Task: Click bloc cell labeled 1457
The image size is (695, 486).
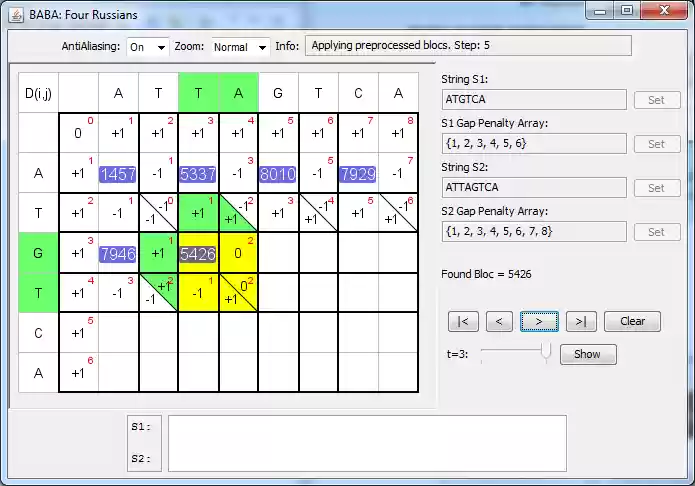Action: (x=117, y=174)
